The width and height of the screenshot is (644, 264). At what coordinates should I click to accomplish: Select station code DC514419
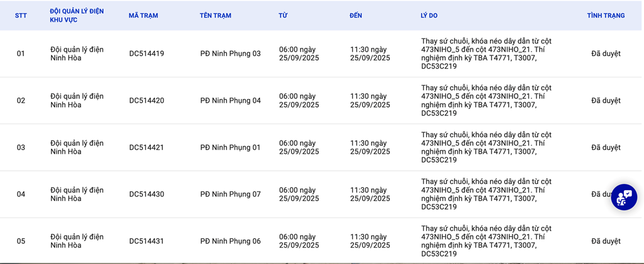tap(147, 54)
